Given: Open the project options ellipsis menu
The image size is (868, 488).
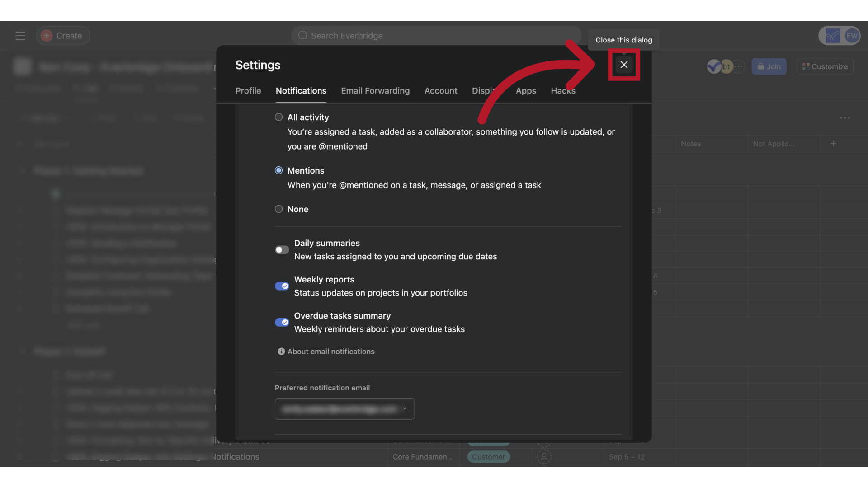Looking at the screenshot, I should [845, 118].
